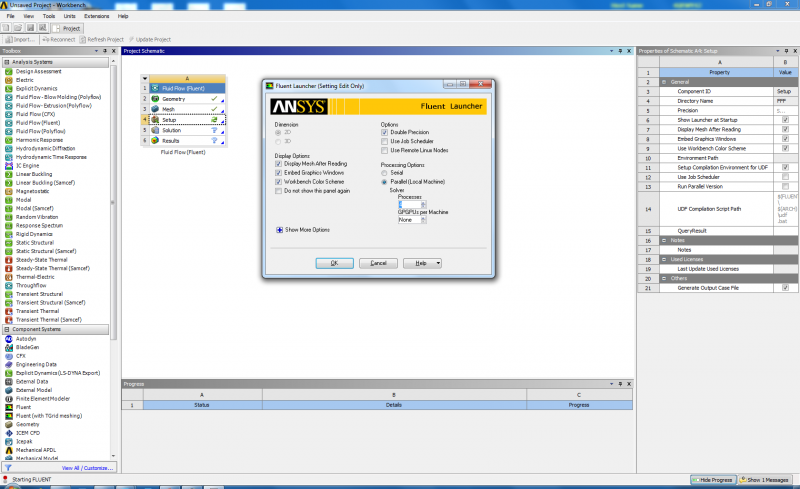Open the File menu

[11, 16]
